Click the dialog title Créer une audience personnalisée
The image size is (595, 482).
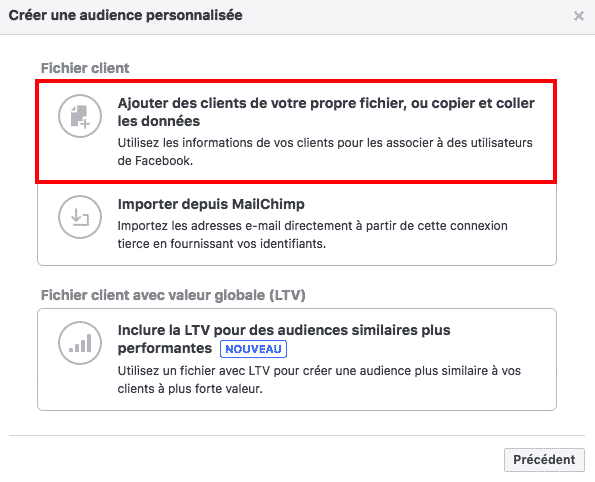pos(126,16)
